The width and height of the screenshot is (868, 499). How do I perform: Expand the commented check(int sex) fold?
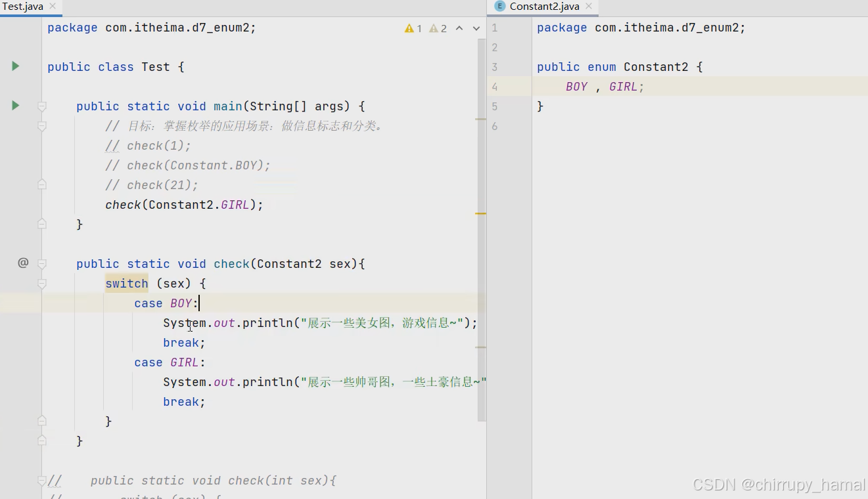42,481
